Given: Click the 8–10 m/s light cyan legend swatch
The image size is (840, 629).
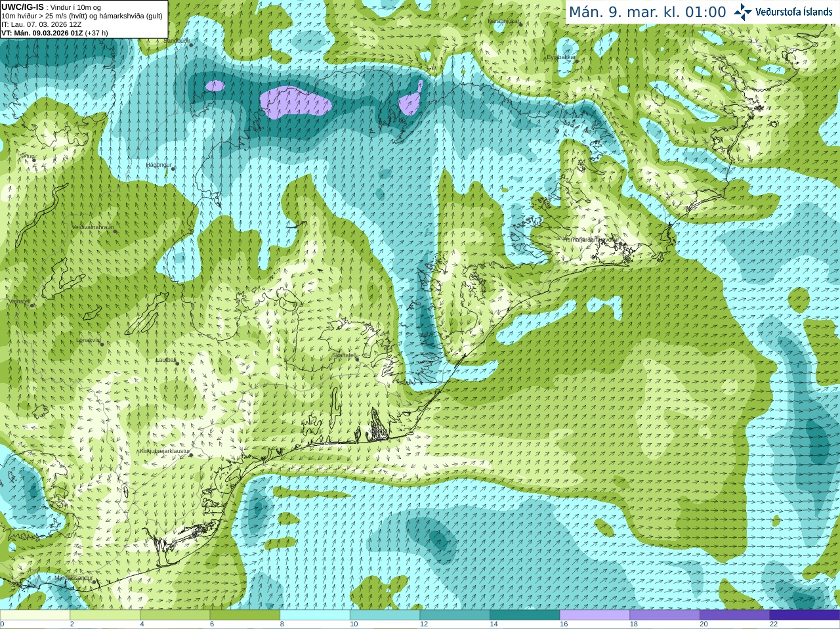Looking at the screenshot, I should 315,615.
